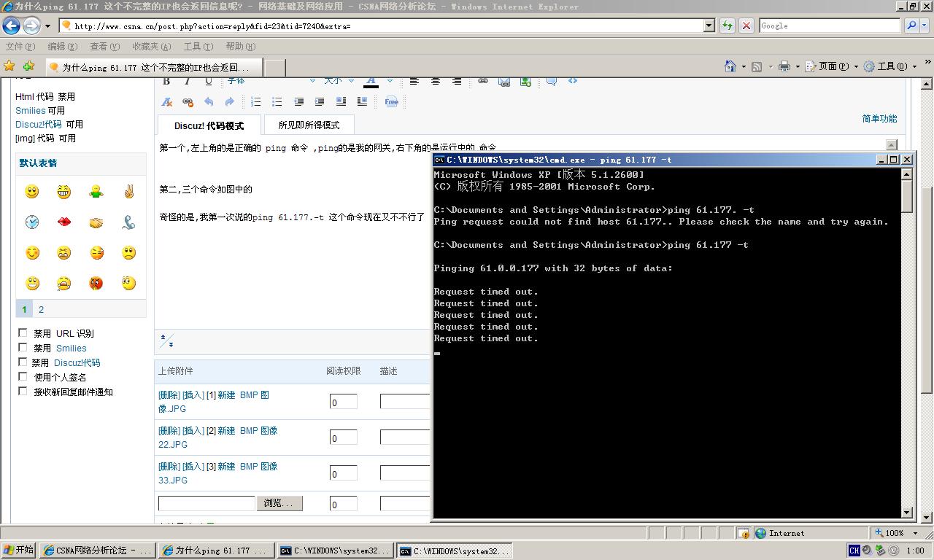Check the 禁用 Smilies checkbox

pos(23,347)
